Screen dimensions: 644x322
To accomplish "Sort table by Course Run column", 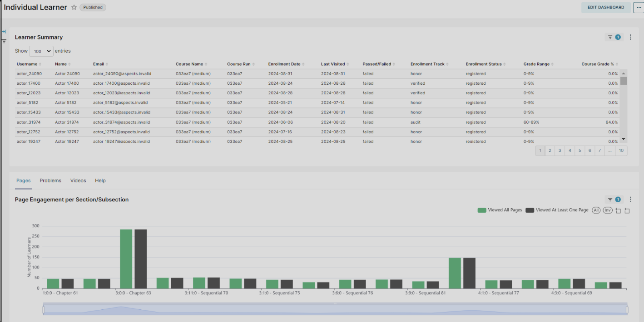I will (241, 64).
